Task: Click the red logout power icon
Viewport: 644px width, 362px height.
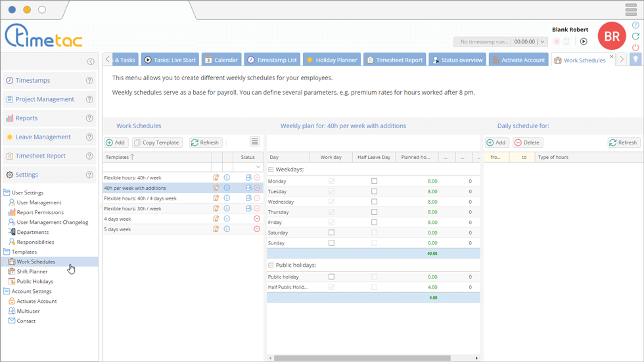Action: pyautogui.click(x=635, y=47)
